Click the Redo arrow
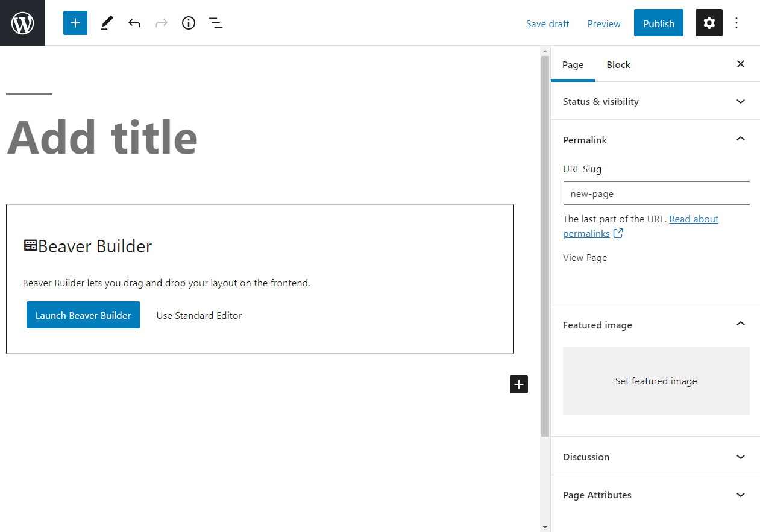Screen dimensions: 760x532 point(162,23)
